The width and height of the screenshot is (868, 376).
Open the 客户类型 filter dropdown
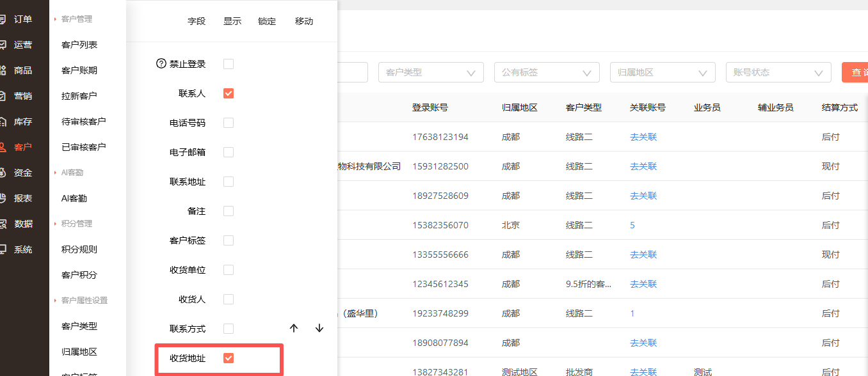tap(431, 72)
